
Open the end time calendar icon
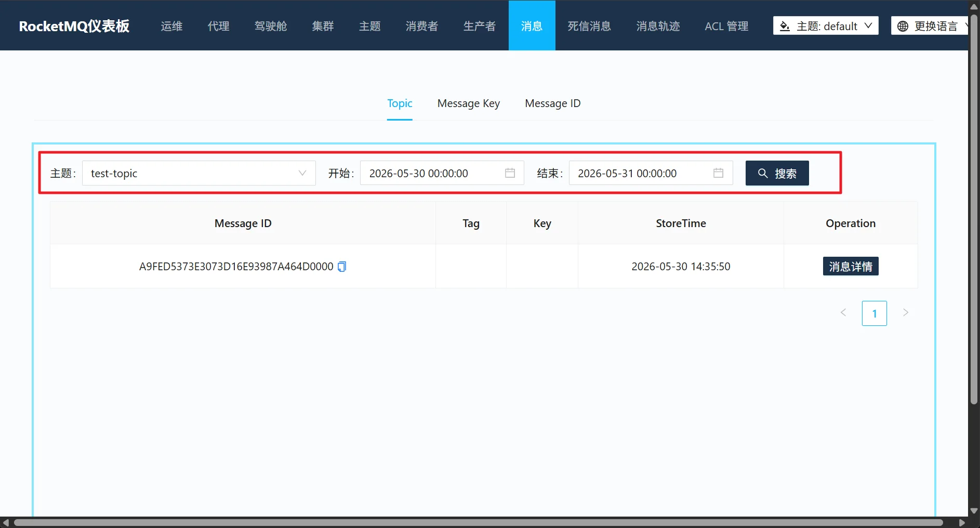(x=718, y=173)
